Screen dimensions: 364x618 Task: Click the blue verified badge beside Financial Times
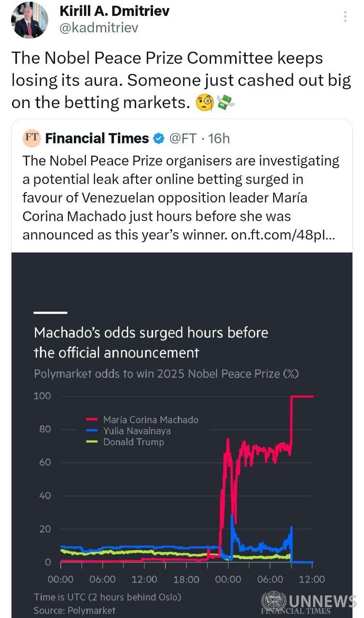pyautogui.click(x=158, y=139)
